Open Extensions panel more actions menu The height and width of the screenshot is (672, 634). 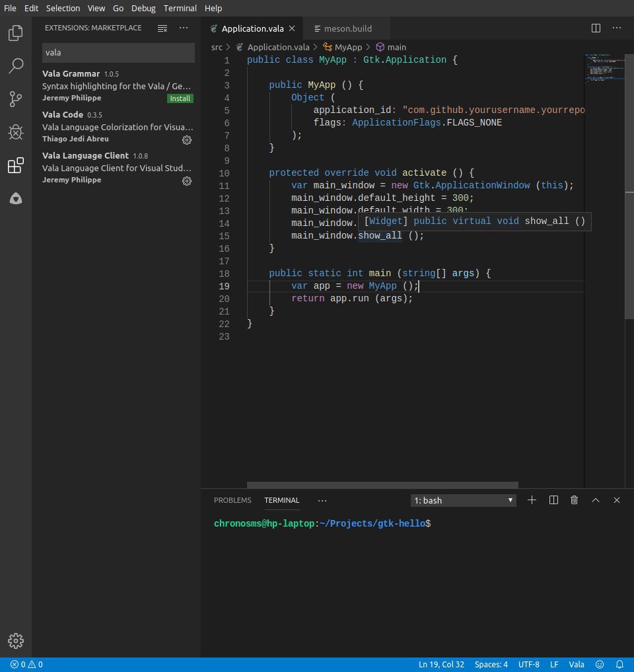(x=184, y=28)
